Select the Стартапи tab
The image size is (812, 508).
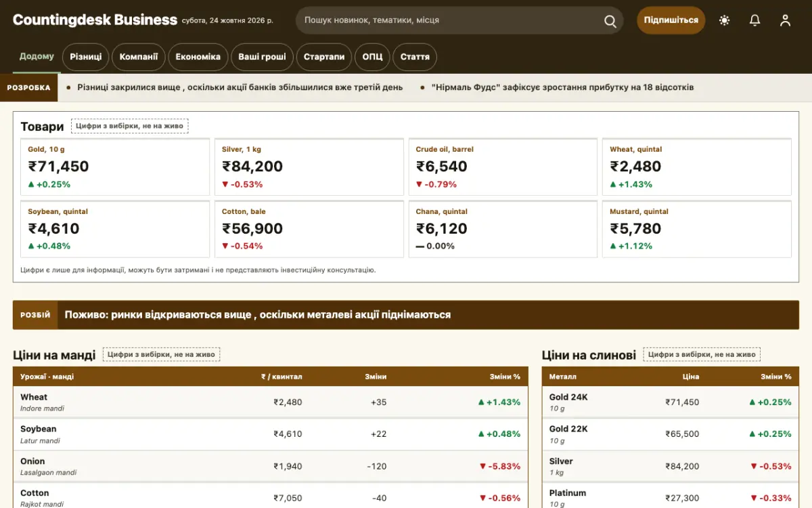tap(324, 57)
